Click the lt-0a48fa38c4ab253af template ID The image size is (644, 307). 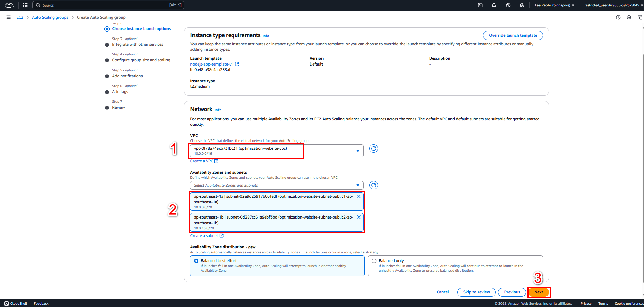click(210, 70)
